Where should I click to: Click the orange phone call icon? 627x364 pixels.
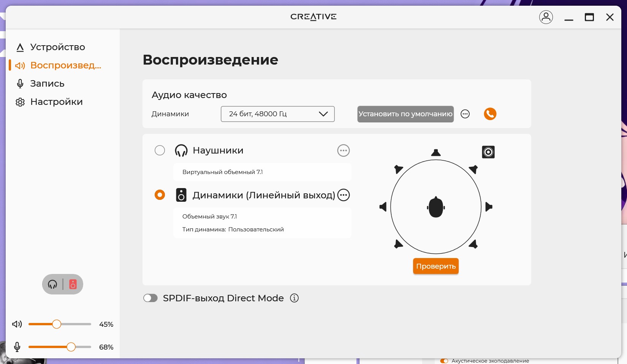click(x=490, y=114)
